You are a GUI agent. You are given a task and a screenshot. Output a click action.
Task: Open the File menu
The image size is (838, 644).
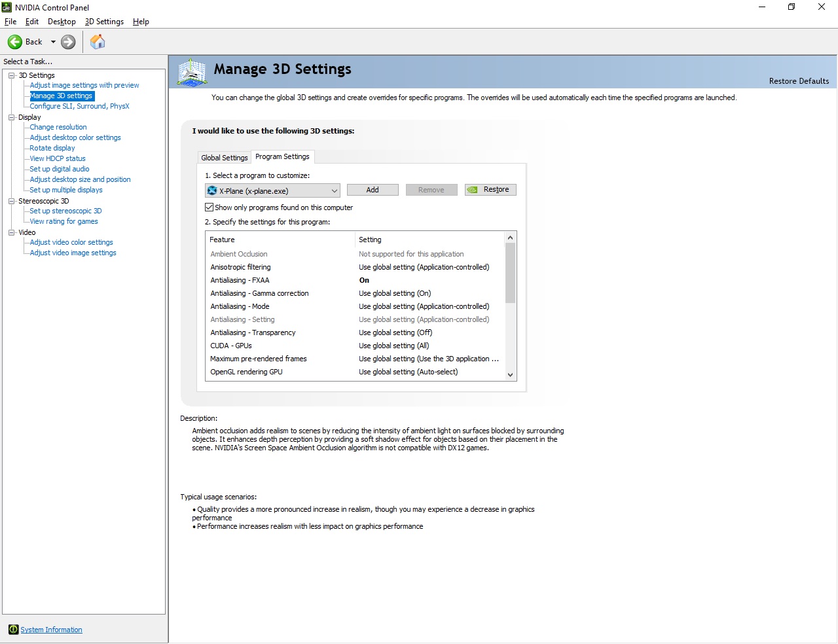click(10, 22)
